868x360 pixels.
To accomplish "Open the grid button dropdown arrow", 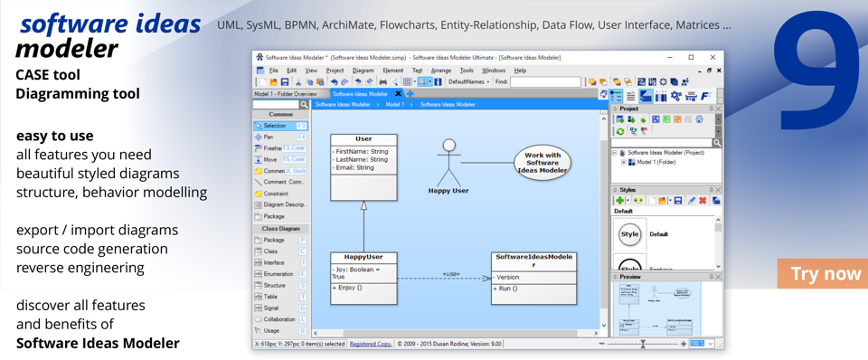I will tap(415, 82).
